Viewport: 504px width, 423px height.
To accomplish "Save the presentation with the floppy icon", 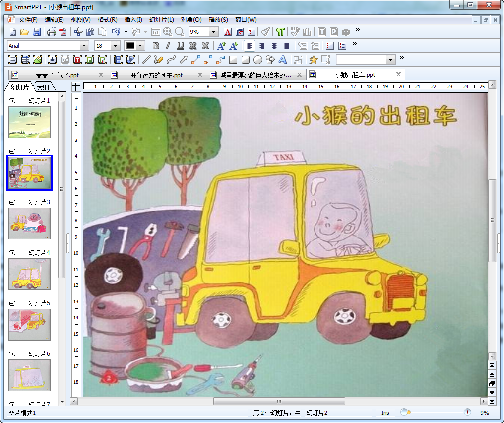I will (x=37, y=32).
